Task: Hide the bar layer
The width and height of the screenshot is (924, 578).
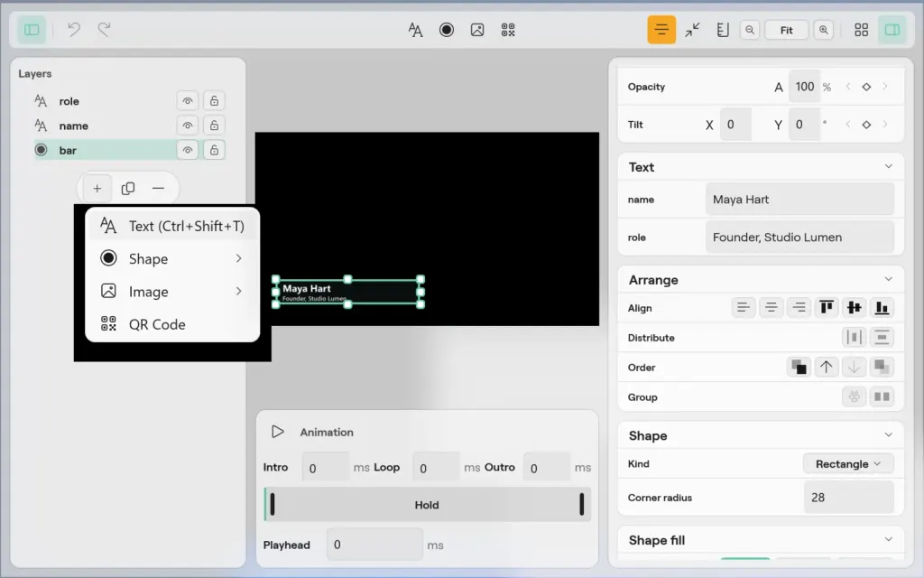Action: [188, 151]
